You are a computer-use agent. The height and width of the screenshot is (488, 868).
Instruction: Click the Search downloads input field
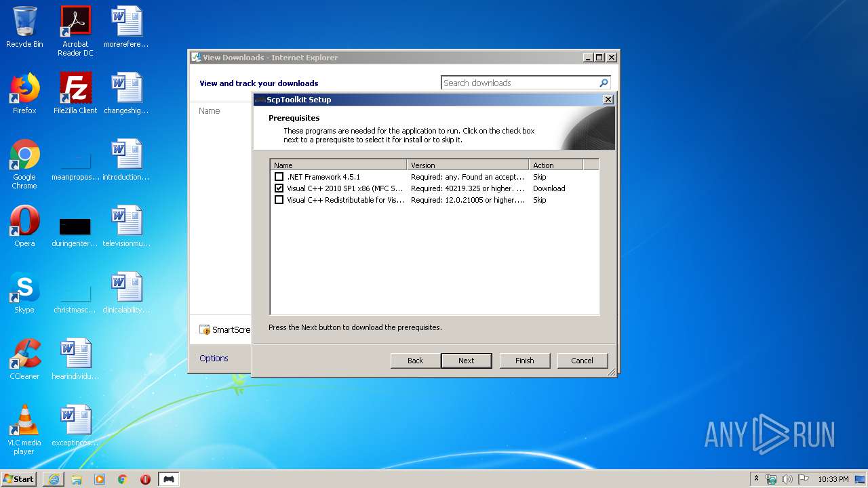click(519, 83)
